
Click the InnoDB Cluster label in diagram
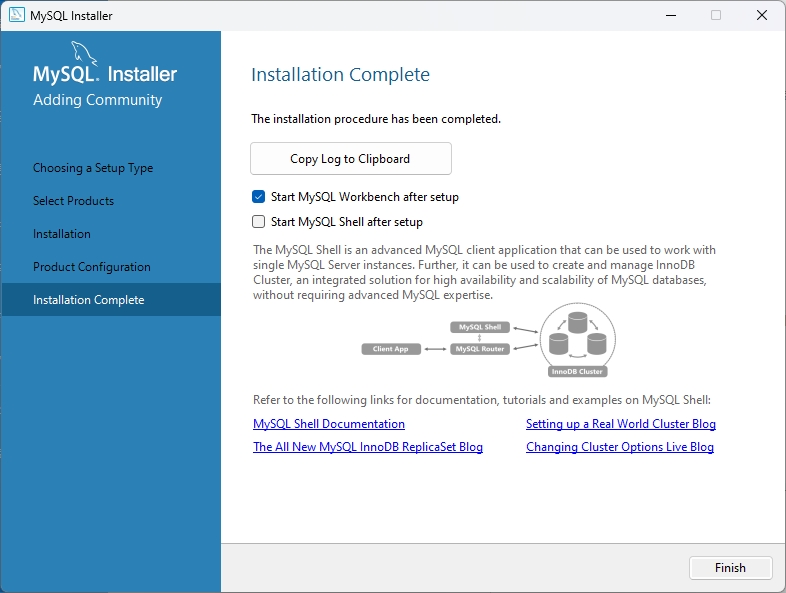click(x=577, y=371)
